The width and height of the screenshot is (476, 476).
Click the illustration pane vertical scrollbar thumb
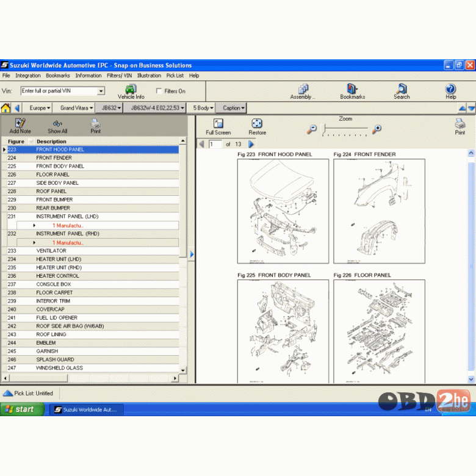[x=471, y=266]
